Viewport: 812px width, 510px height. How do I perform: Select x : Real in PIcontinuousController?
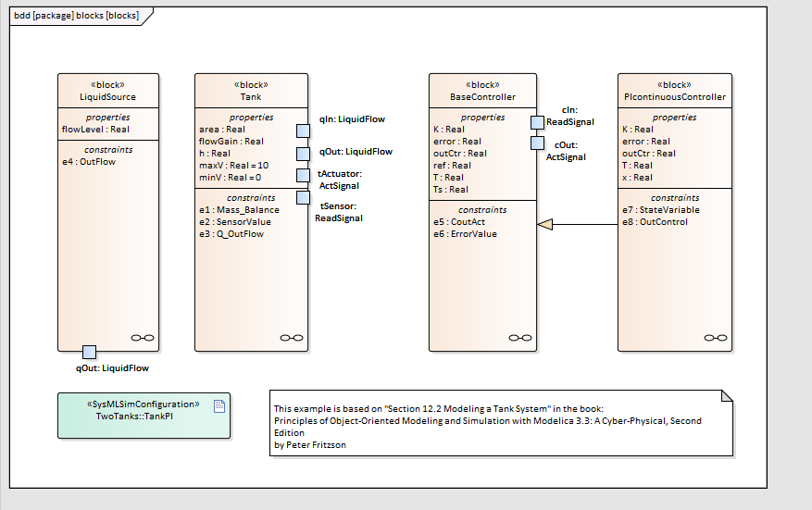(638, 177)
